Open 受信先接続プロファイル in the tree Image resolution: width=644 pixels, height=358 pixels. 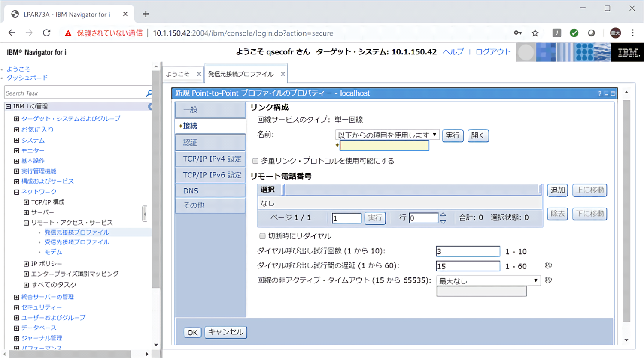point(77,242)
